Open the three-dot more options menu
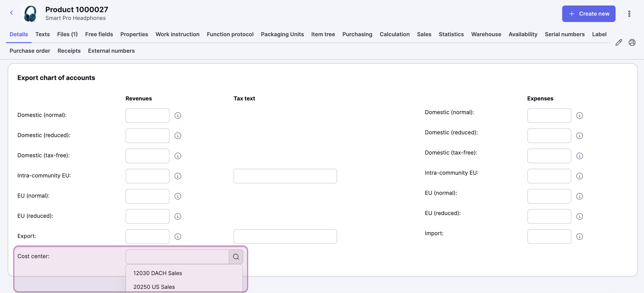This screenshot has width=644, height=293. (x=629, y=14)
